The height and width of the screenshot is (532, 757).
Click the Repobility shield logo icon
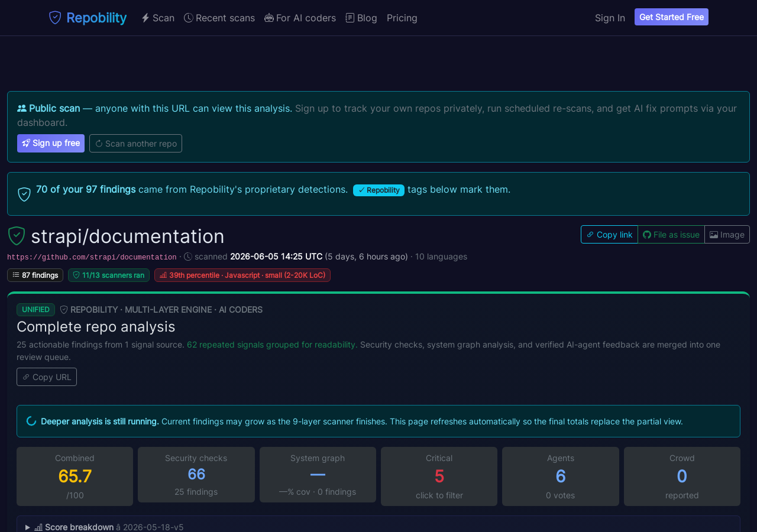pyautogui.click(x=55, y=18)
